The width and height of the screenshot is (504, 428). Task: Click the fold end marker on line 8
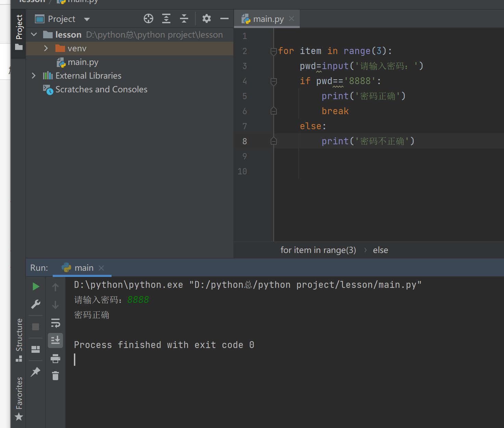click(x=274, y=141)
